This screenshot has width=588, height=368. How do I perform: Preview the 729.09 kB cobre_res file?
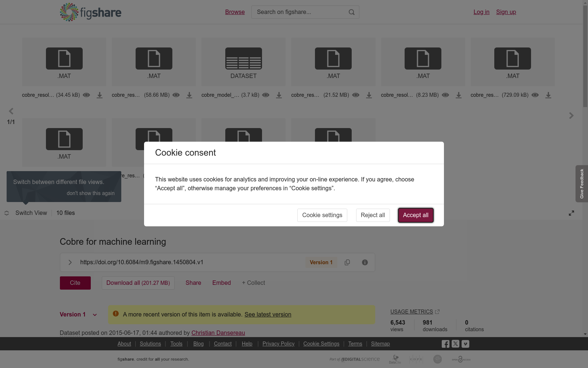pos(535,95)
